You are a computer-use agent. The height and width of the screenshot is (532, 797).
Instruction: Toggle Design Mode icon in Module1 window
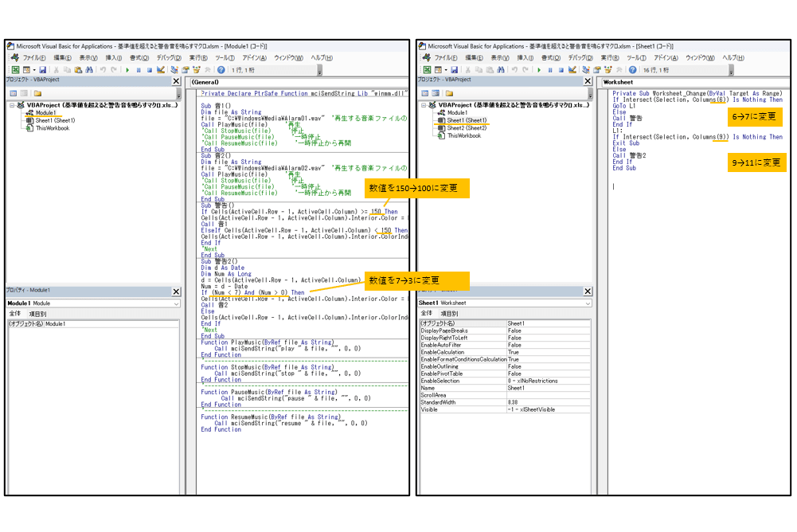(x=161, y=69)
